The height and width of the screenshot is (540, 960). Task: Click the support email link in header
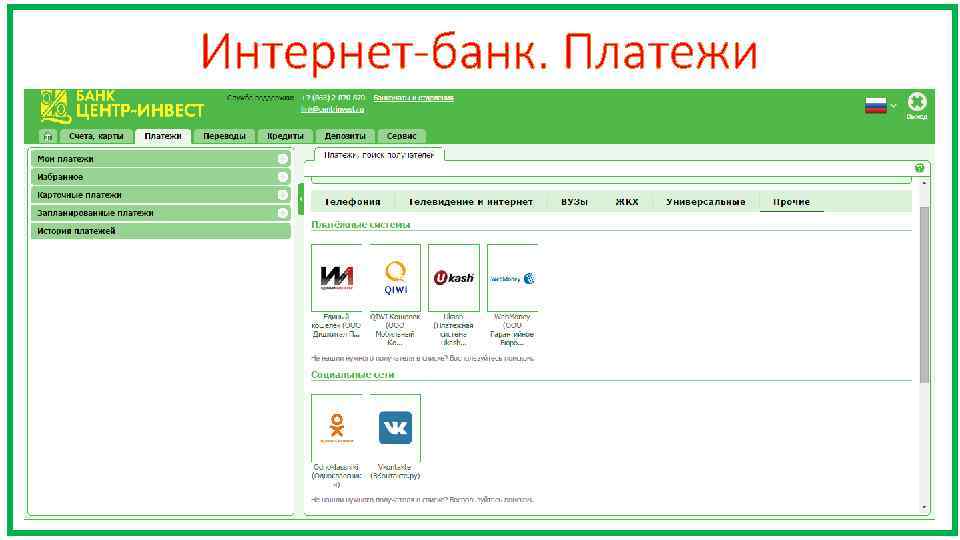[332, 110]
